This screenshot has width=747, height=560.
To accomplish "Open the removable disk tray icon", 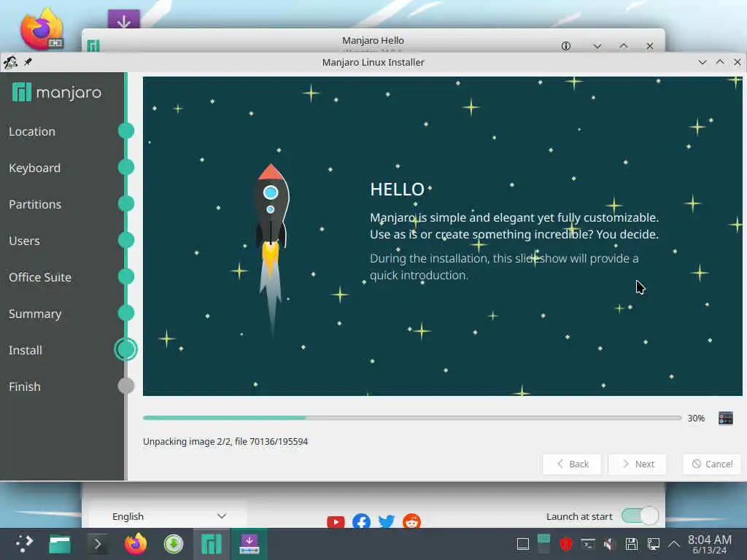I will pos(631,544).
